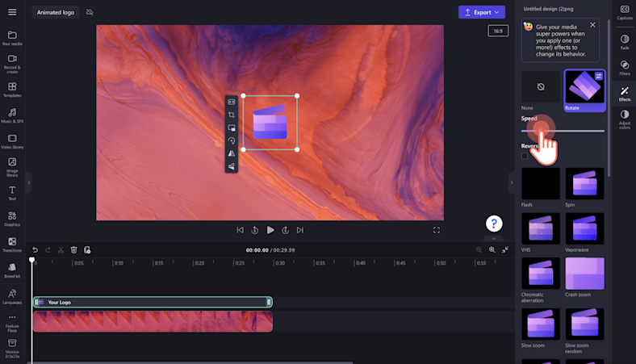Open Transitions sidebar panel
The height and width of the screenshot is (364, 636).
coord(12,245)
